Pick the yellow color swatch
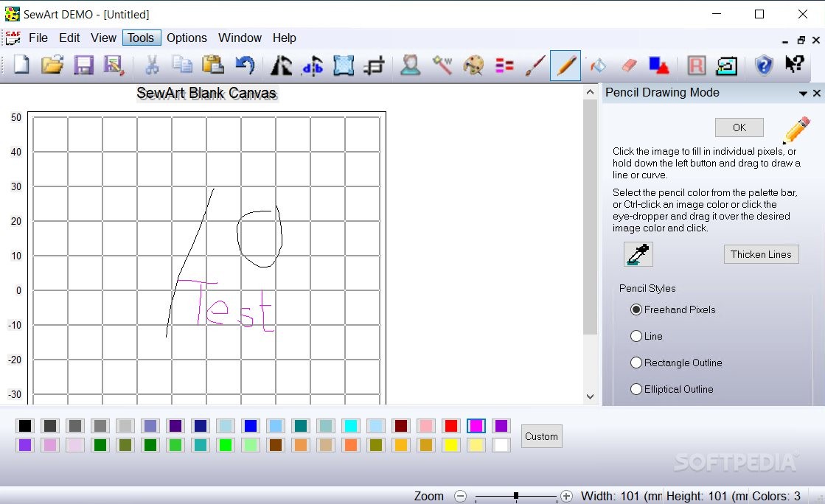Screen dimensions: 825x504 point(451,445)
